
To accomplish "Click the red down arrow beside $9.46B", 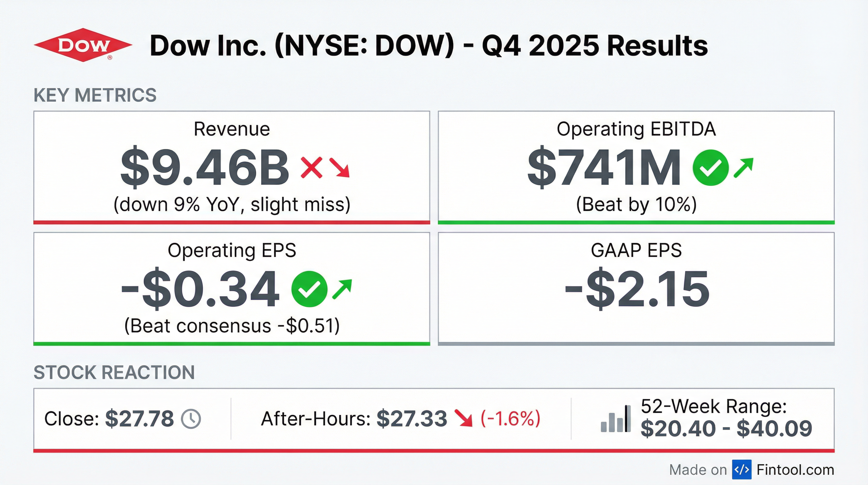I will [340, 168].
